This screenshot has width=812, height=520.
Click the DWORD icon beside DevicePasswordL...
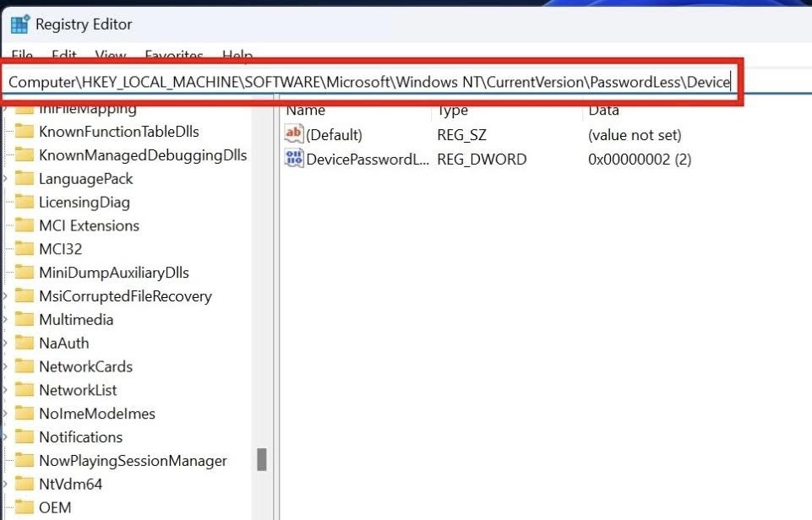click(x=295, y=159)
